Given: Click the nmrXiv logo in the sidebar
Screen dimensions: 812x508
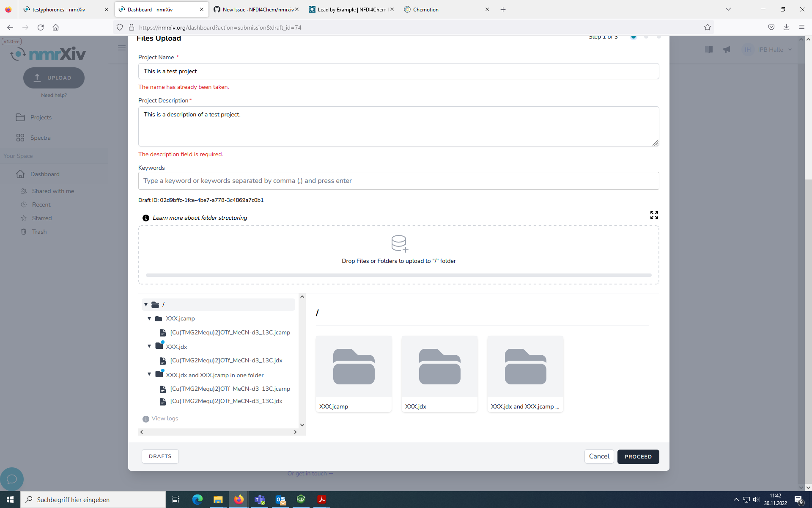Looking at the screenshot, I should click(48, 53).
